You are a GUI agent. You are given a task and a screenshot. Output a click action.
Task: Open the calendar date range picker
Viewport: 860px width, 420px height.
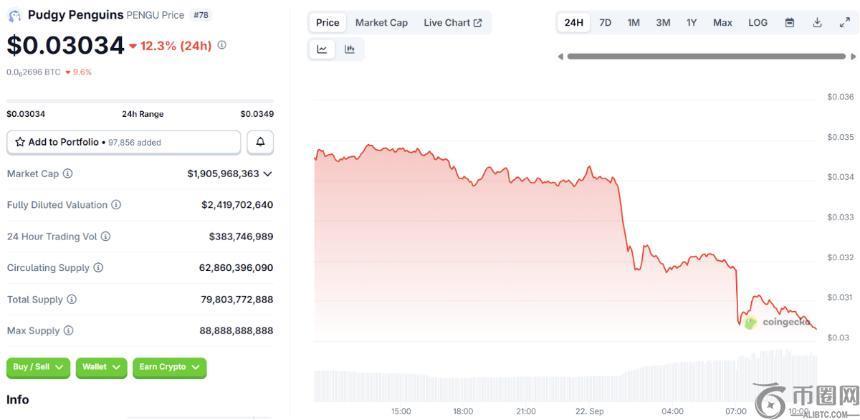point(790,22)
